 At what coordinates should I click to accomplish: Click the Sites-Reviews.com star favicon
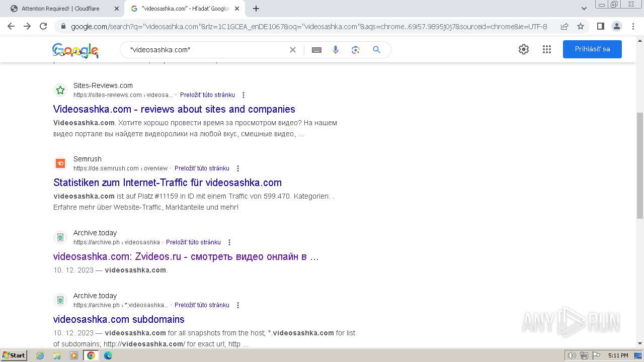coord(60,90)
